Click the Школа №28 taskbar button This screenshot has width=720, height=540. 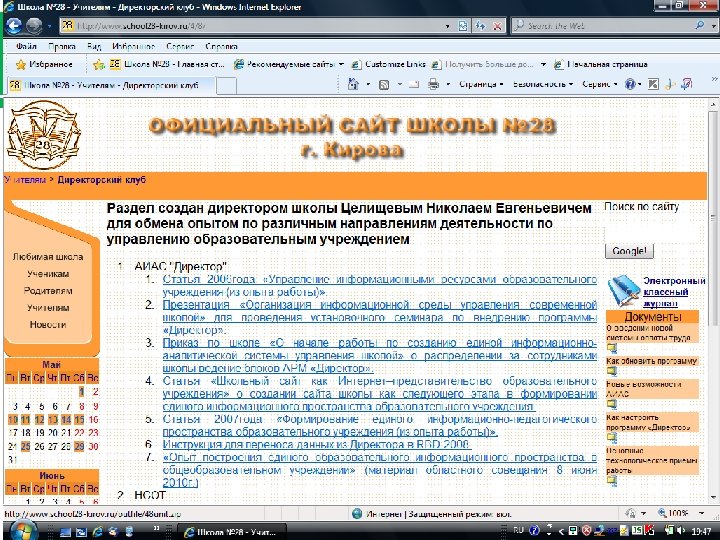pos(232,532)
